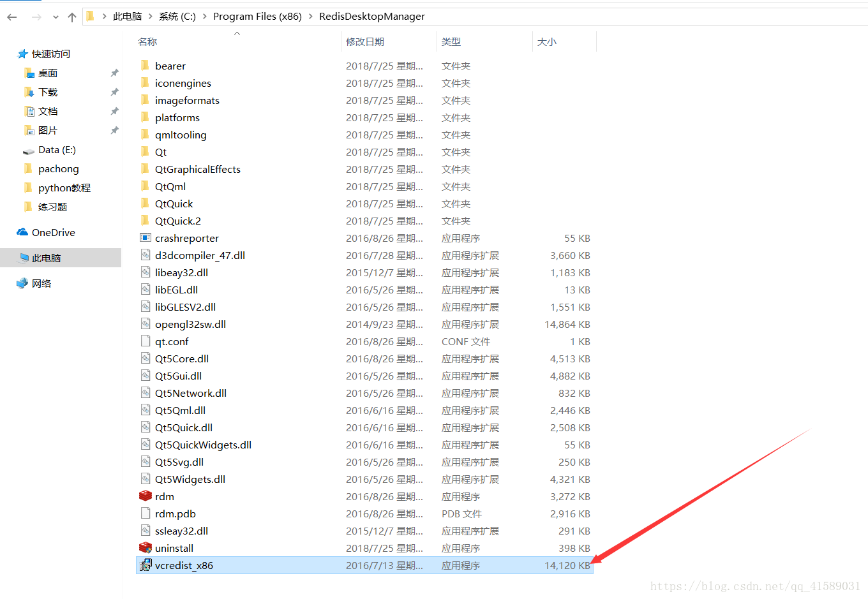868x599 pixels.
Task: Select the qmltooling folder icon
Action: point(145,134)
